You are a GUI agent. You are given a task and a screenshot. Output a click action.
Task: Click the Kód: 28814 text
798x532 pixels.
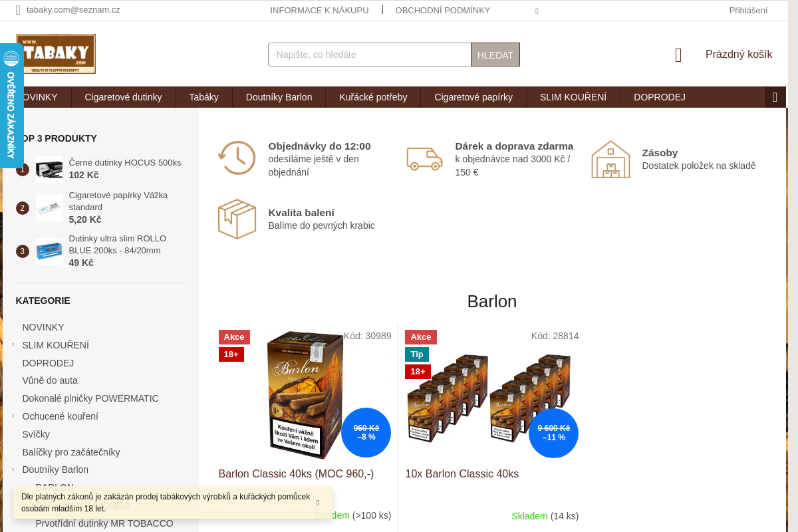tap(555, 336)
